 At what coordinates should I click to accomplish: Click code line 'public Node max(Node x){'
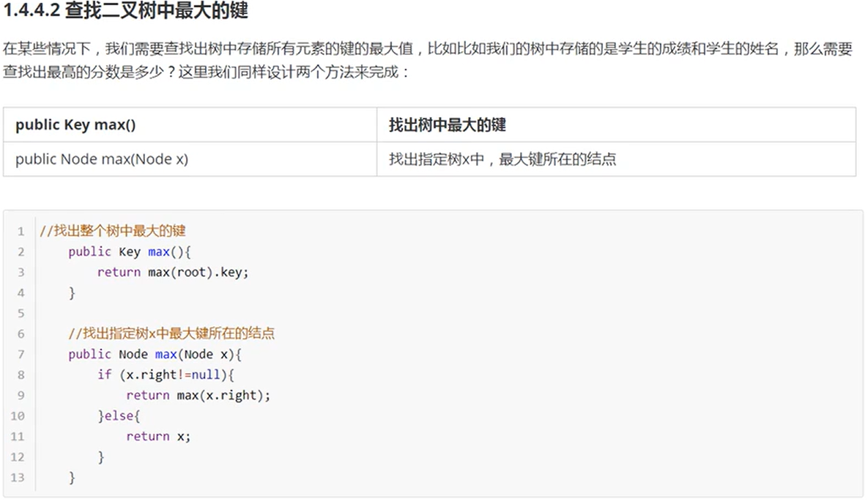tap(155, 354)
